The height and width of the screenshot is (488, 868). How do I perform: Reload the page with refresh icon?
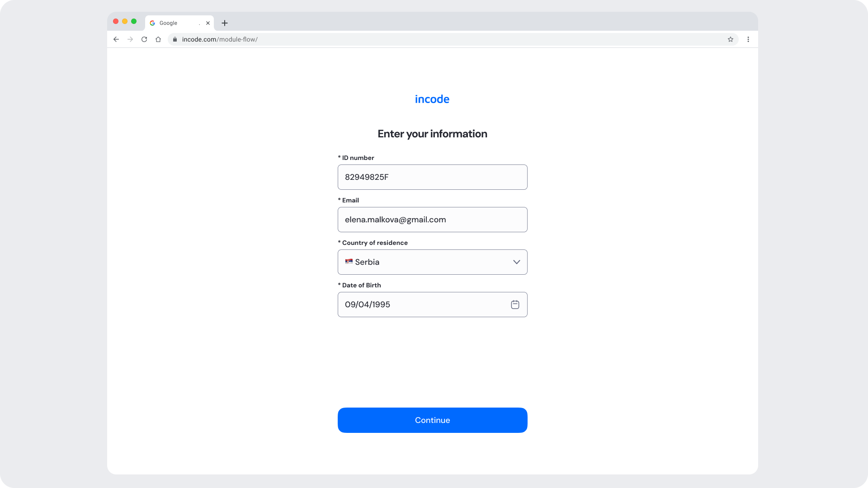(x=144, y=39)
